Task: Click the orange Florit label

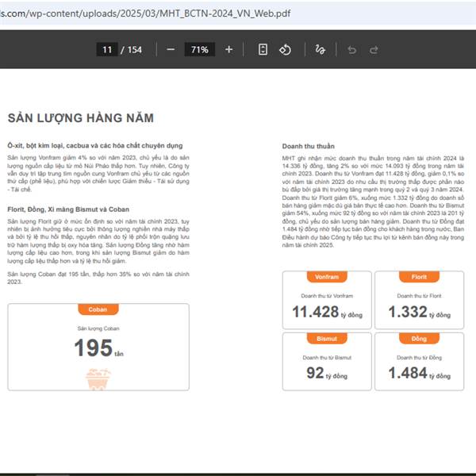Action: (419, 277)
